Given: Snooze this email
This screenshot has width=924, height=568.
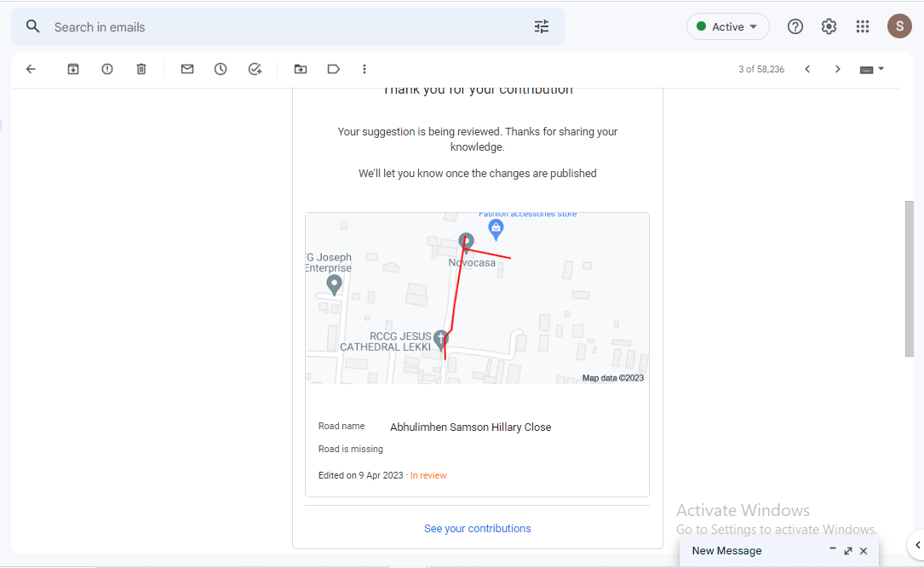Looking at the screenshot, I should [x=221, y=69].
